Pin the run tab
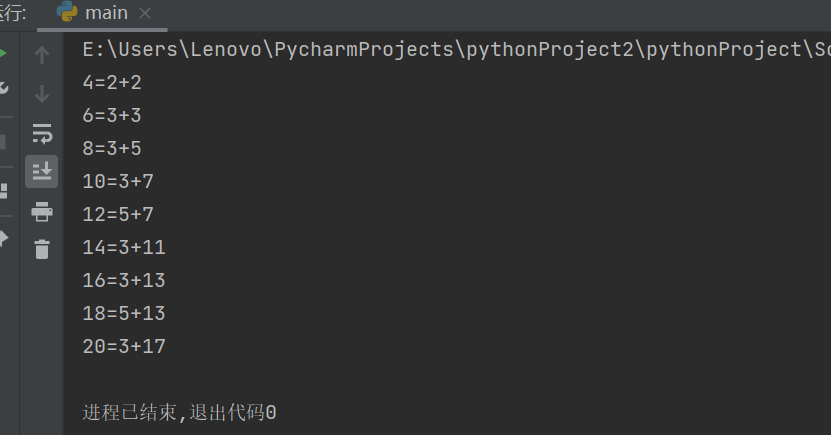Screen dimensions: 831x435 [x=4, y=237]
